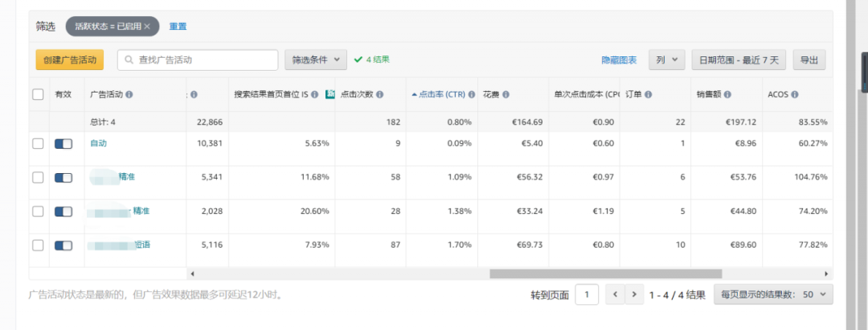Viewport: 868px width, 330px height.
Task: Click right arrow of horizontal table scrollbar
Action: click(826, 274)
